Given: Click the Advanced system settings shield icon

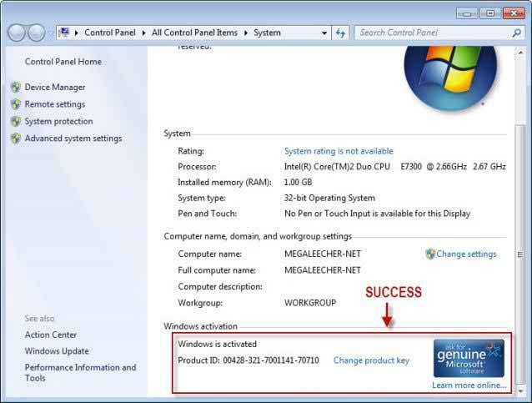Looking at the screenshot, I should [16, 139].
